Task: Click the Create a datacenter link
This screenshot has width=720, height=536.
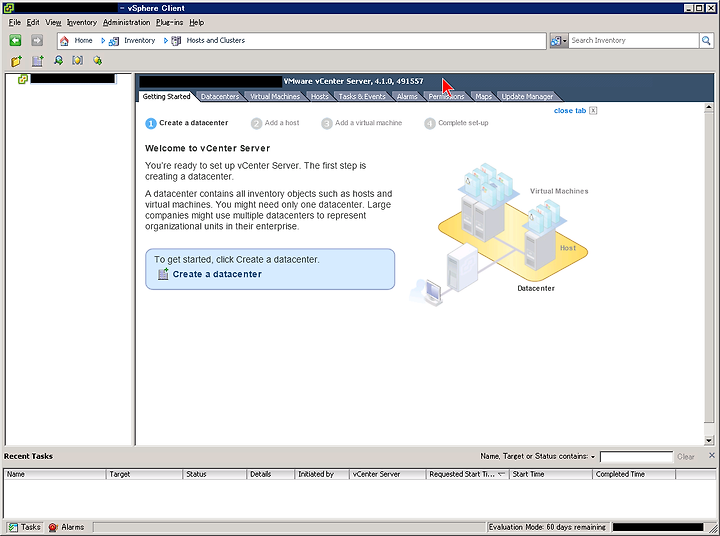Action: pyautogui.click(x=217, y=274)
